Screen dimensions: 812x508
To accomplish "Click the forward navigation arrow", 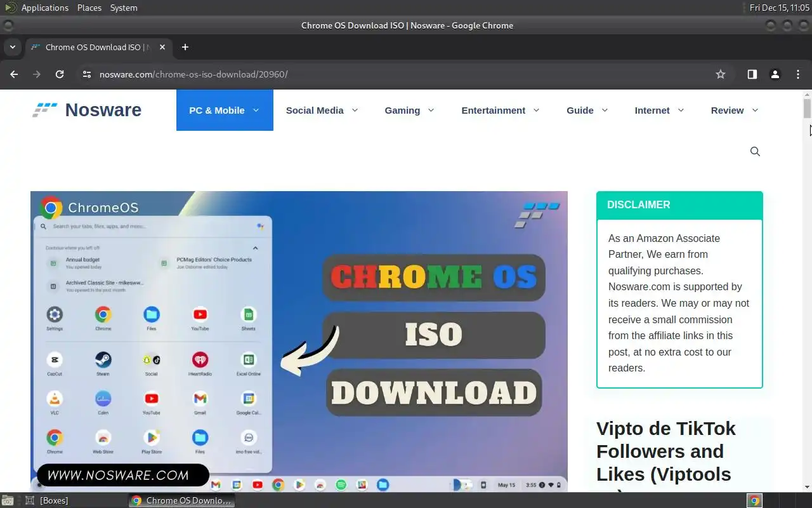I will 37,74.
